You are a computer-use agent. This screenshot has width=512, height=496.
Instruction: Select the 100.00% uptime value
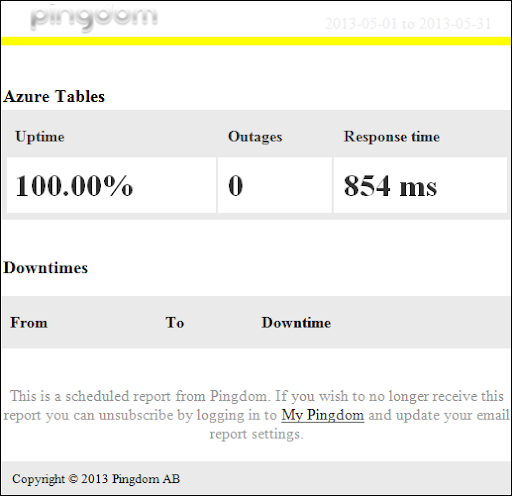point(74,186)
